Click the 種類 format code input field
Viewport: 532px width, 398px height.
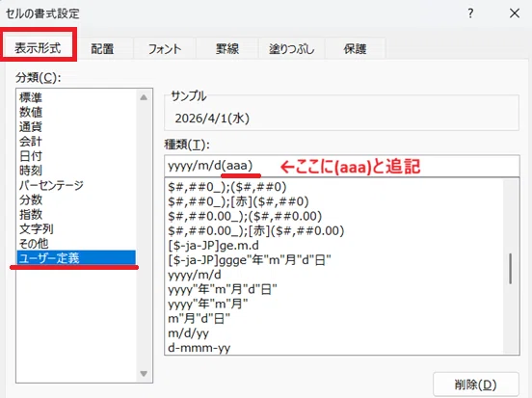342,166
